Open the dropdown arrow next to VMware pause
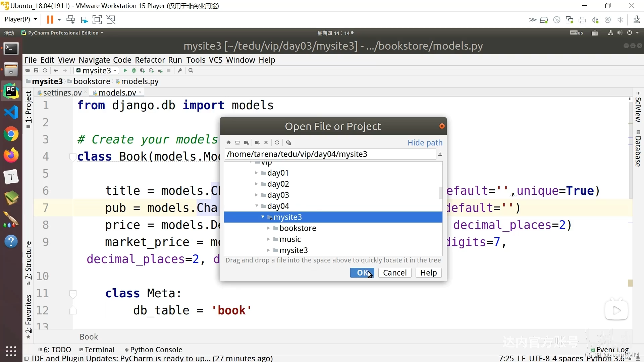This screenshot has width=644, height=362. click(59, 20)
